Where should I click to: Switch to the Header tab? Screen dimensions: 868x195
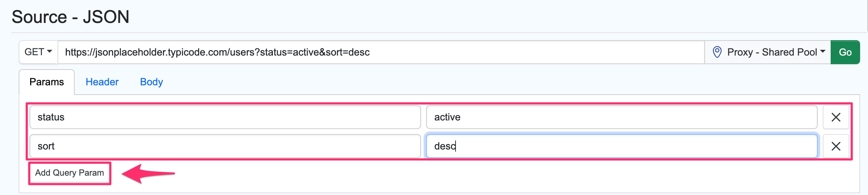tap(102, 82)
